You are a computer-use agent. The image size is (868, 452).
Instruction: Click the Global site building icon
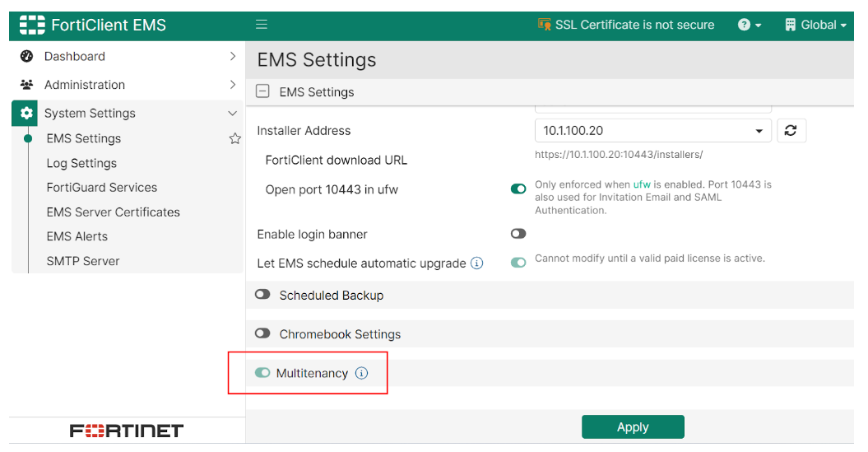[x=791, y=25]
